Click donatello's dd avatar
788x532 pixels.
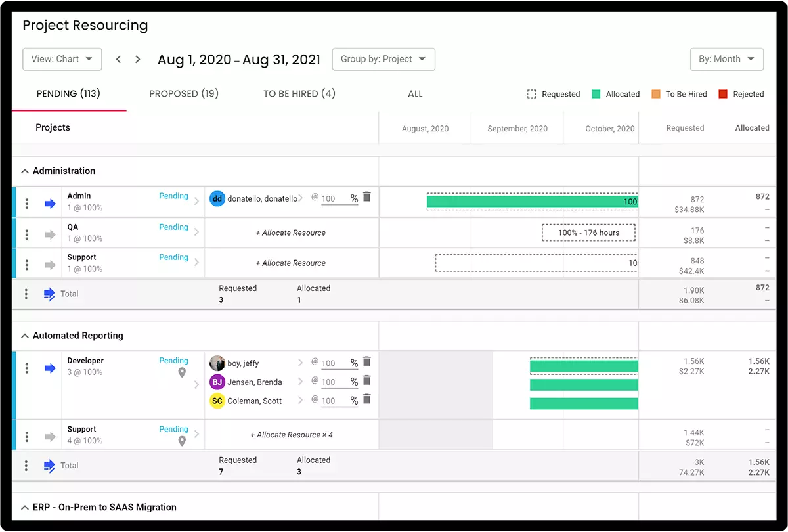217,198
